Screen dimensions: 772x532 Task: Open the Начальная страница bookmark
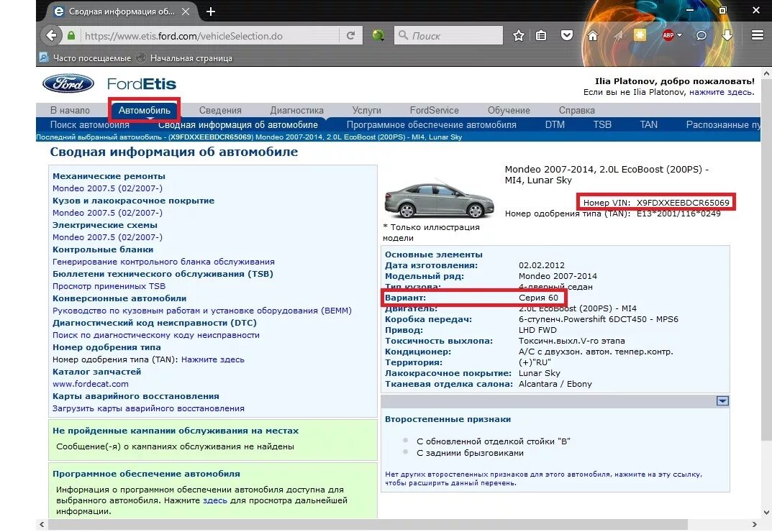coord(184,58)
